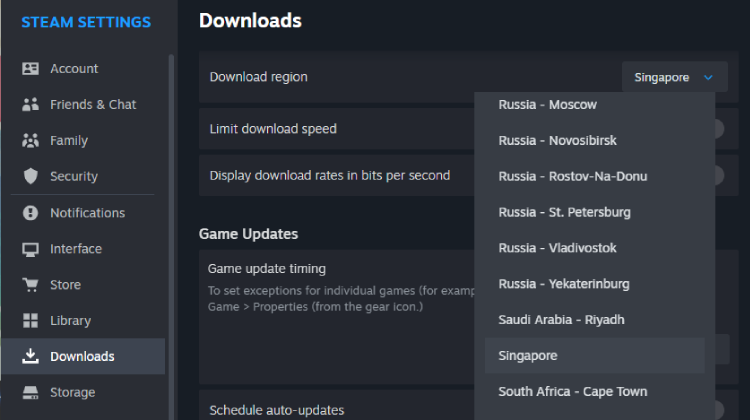Go to the Library settings label

(70, 321)
